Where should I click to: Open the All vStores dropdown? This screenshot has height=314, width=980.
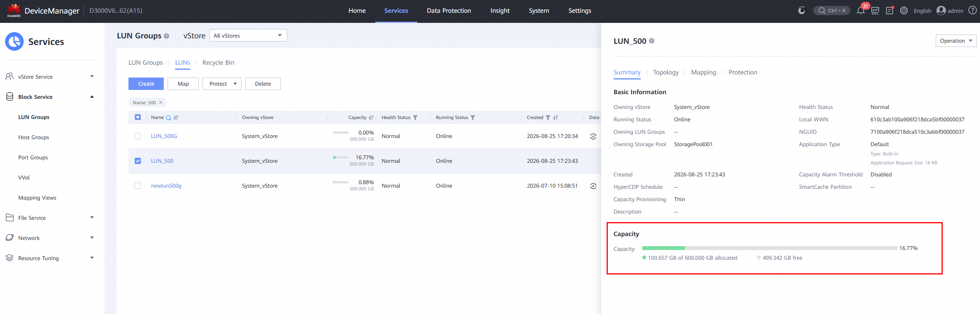tap(248, 36)
